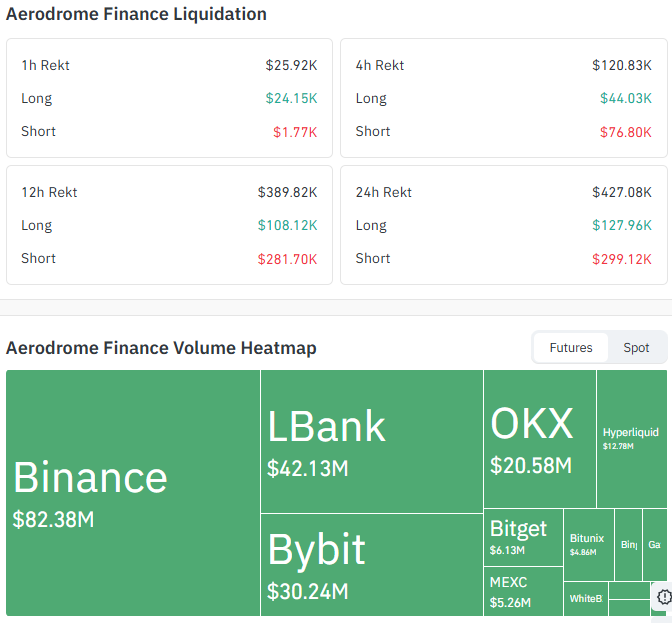Click the 24h Short value $299.12K
This screenshot has width=672, height=623.
click(621, 259)
